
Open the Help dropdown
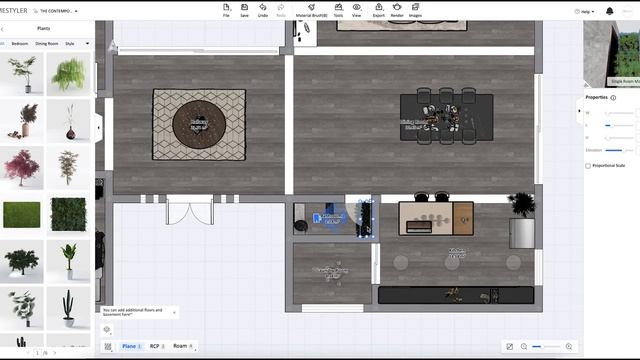(584, 11)
